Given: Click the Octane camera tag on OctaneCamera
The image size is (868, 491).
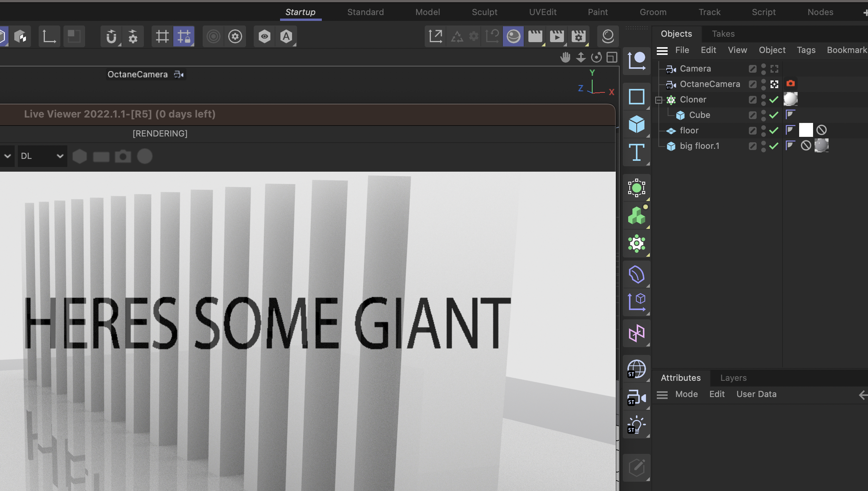Looking at the screenshot, I should [790, 84].
